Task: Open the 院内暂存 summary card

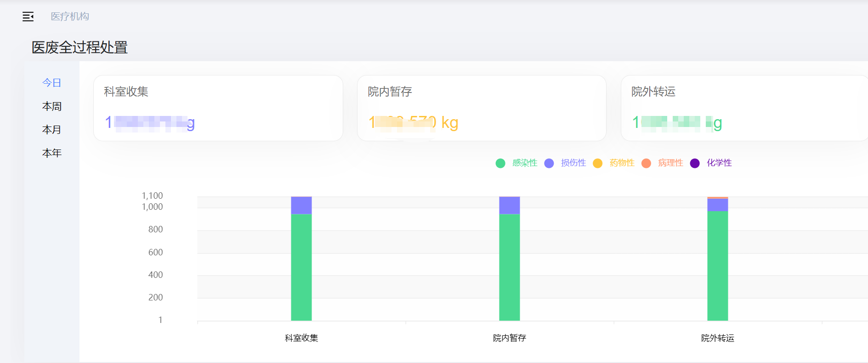Action: [481, 108]
